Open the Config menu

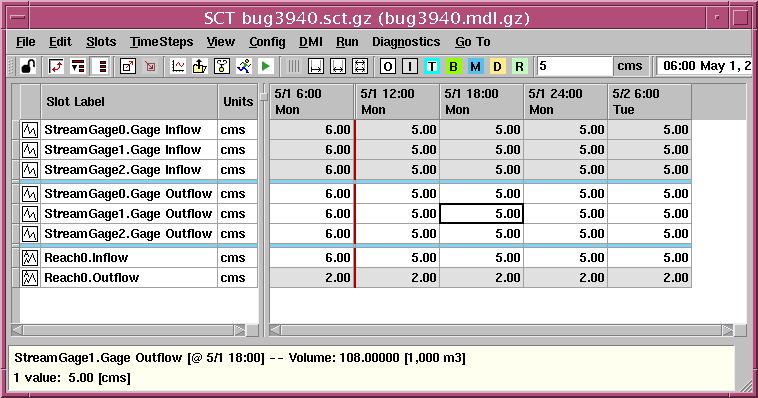point(267,42)
